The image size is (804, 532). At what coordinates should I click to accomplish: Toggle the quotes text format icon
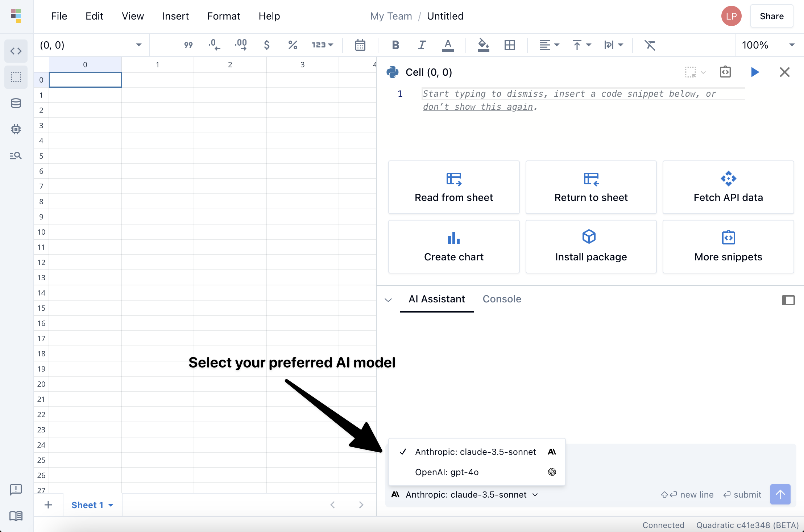188,45
